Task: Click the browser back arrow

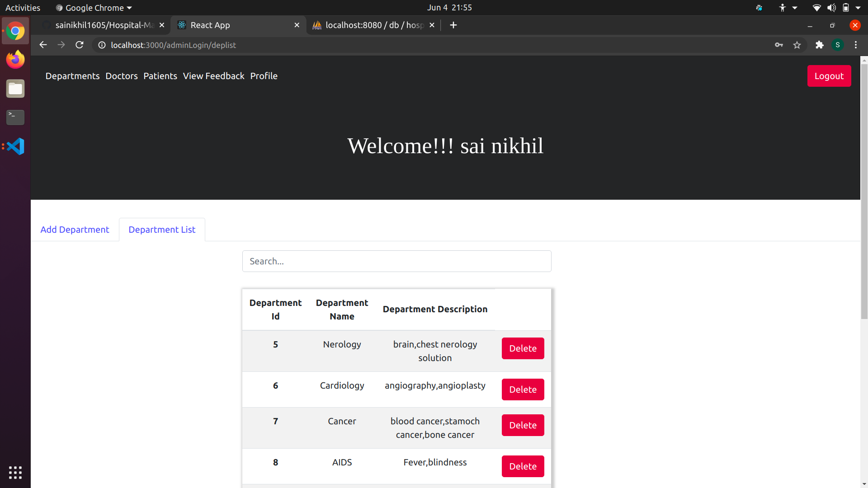Action: point(43,45)
